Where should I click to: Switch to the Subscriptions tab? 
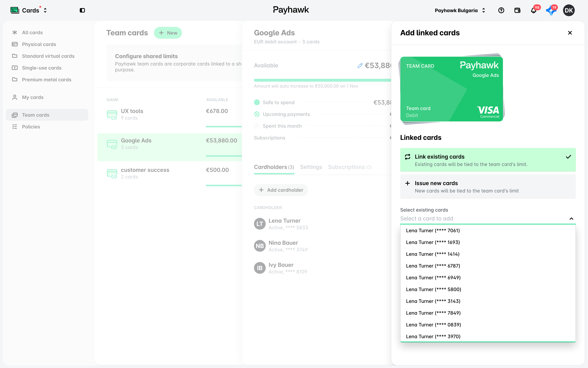[350, 167]
